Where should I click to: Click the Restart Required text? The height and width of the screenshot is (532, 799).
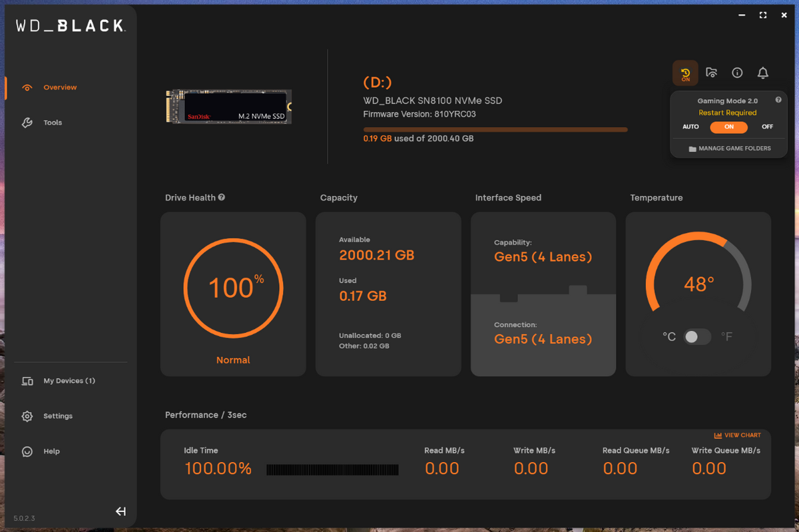728,113
